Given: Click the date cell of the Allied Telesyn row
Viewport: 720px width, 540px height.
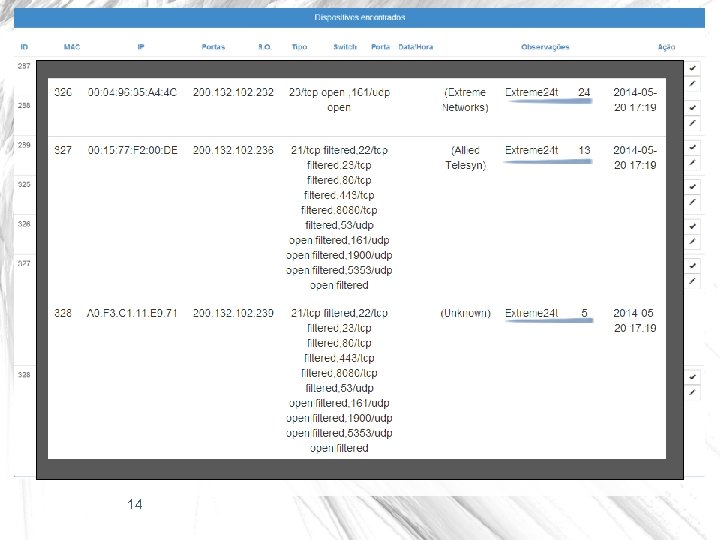Looking at the screenshot, I should [x=635, y=158].
